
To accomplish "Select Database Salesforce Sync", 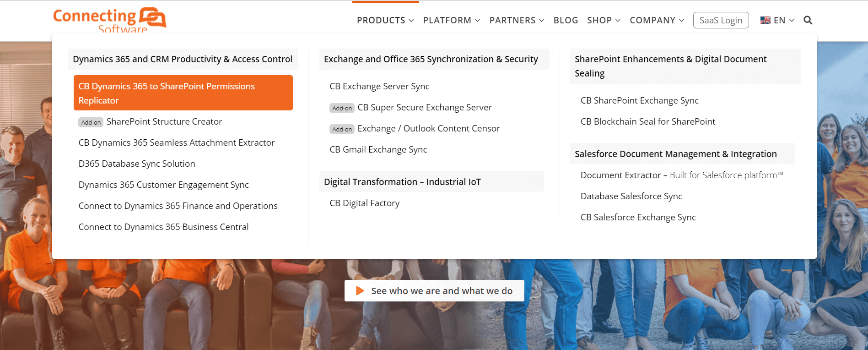I will click(631, 196).
